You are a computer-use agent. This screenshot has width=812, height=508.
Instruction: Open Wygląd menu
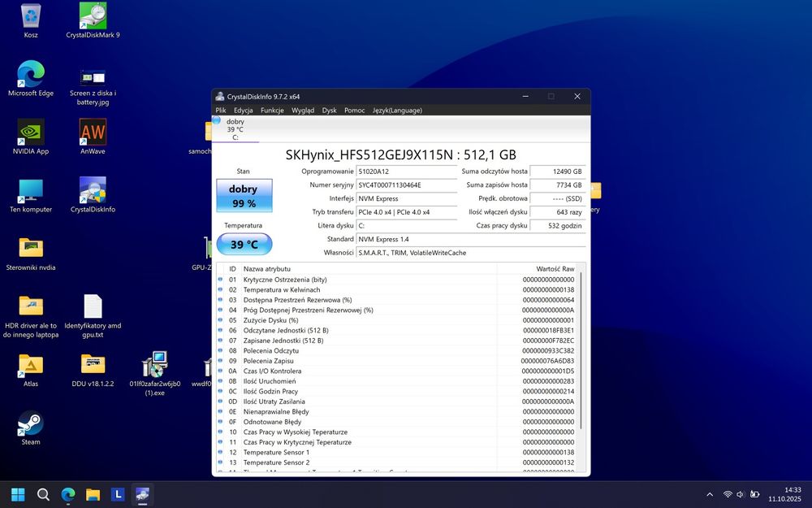point(302,110)
